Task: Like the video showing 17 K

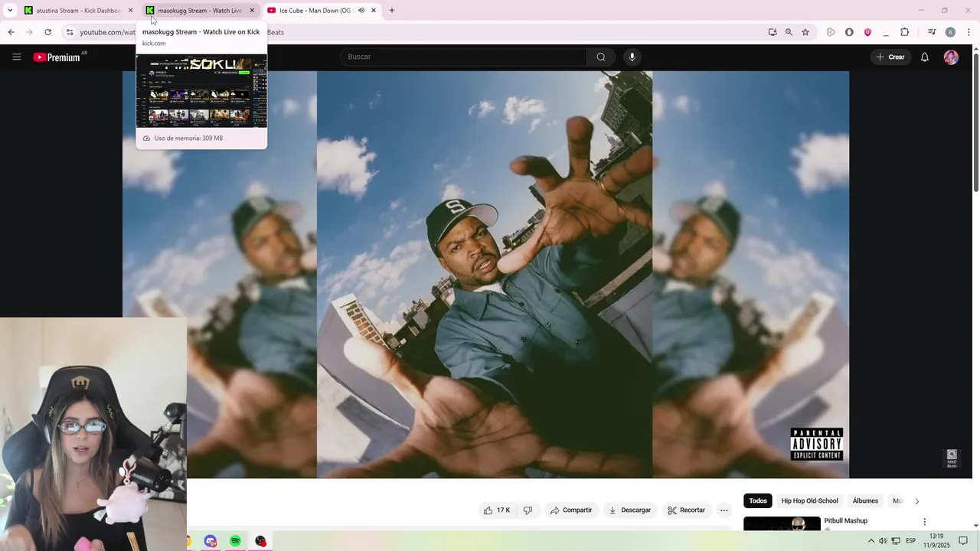Action: point(496,510)
